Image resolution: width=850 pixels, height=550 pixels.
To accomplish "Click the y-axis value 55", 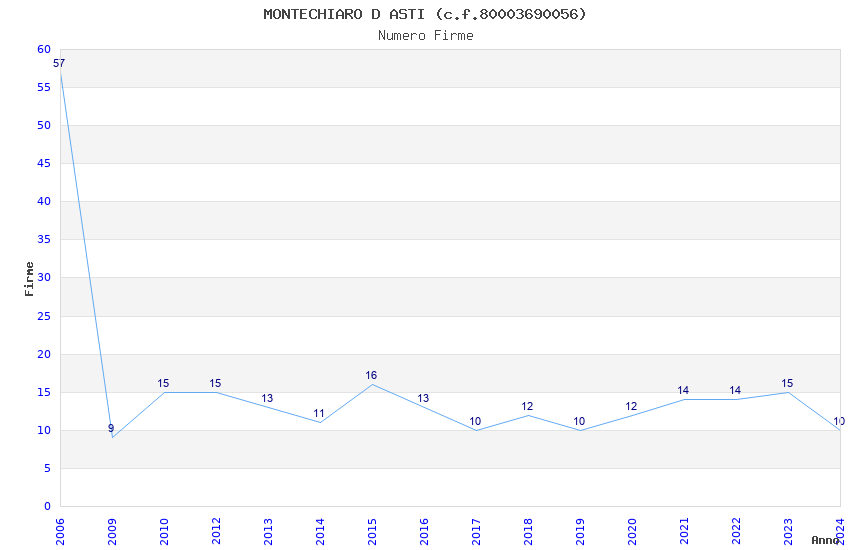I will coord(44,87).
